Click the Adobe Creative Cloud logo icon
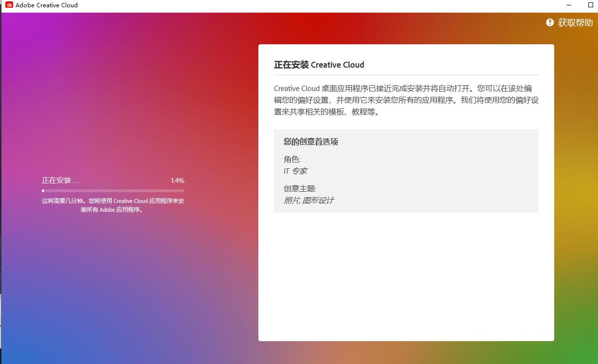Screen dimensions: 598x364 pyautogui.click(x=9, y=5)
